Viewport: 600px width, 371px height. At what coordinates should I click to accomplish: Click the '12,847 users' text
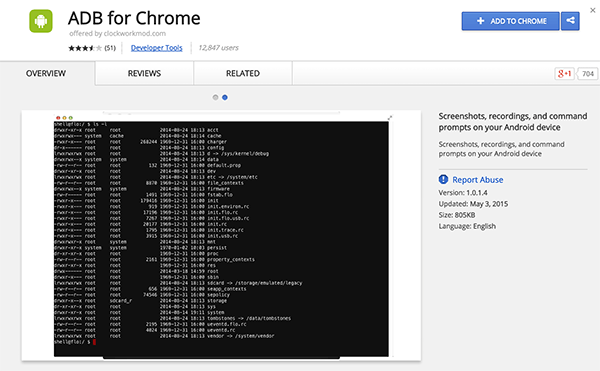point(218,48)
